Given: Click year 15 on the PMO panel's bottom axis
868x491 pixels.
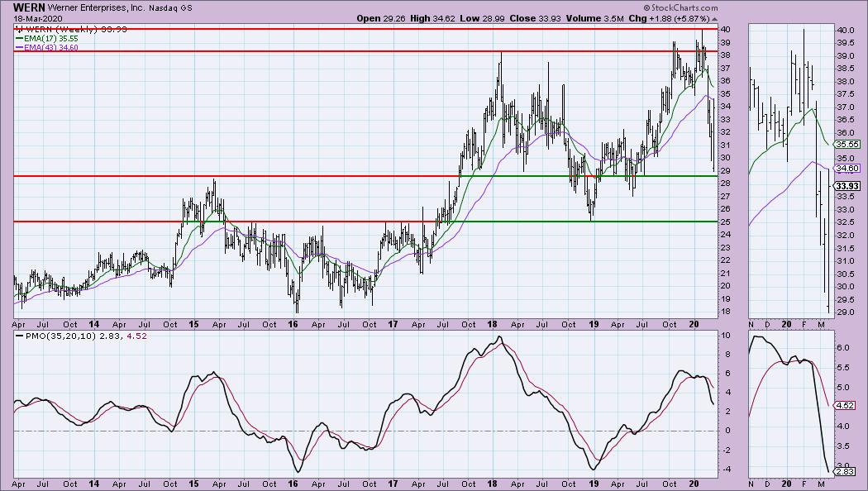Looking at the screenshot, I should (193, 484).
